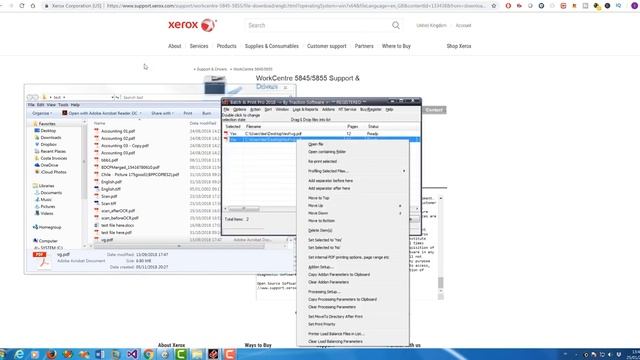Open Google Chrome from the taskbar
Image resolution: width=640 pixels, height=360 pixels.
tap(148, 354)
